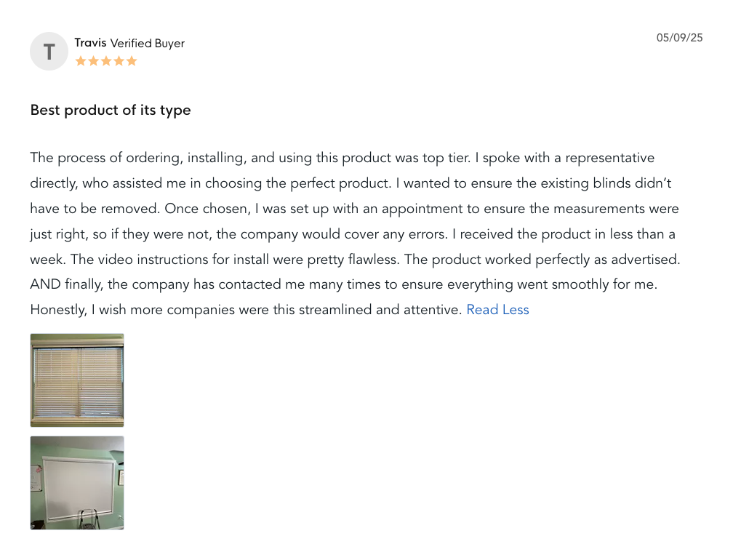733x560 pixels.
Task: Click the heading Best product of its type
Action: coord(111,110)
